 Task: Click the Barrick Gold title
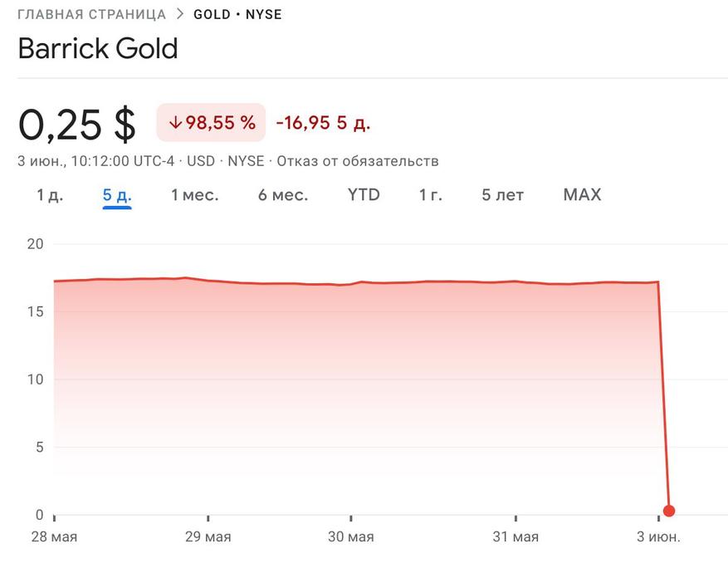[98, 48]
